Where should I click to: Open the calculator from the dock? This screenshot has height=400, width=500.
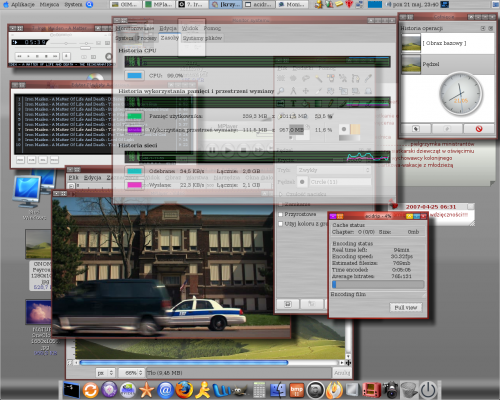[x=259, y=390]
